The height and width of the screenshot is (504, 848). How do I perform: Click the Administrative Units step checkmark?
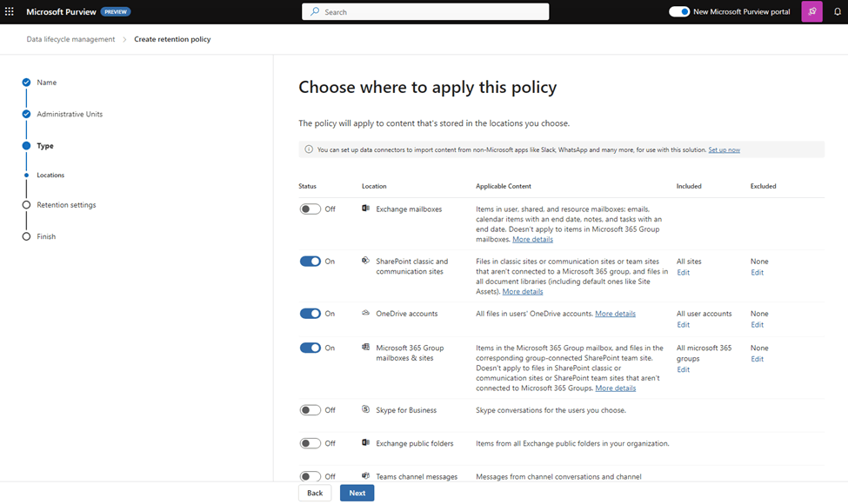26,114
